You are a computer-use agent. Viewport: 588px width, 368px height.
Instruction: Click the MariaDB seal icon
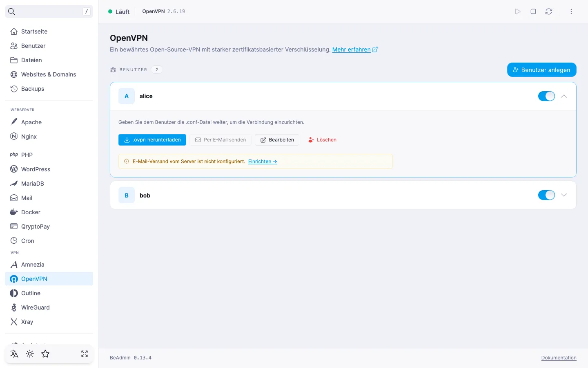click(14, 184)
